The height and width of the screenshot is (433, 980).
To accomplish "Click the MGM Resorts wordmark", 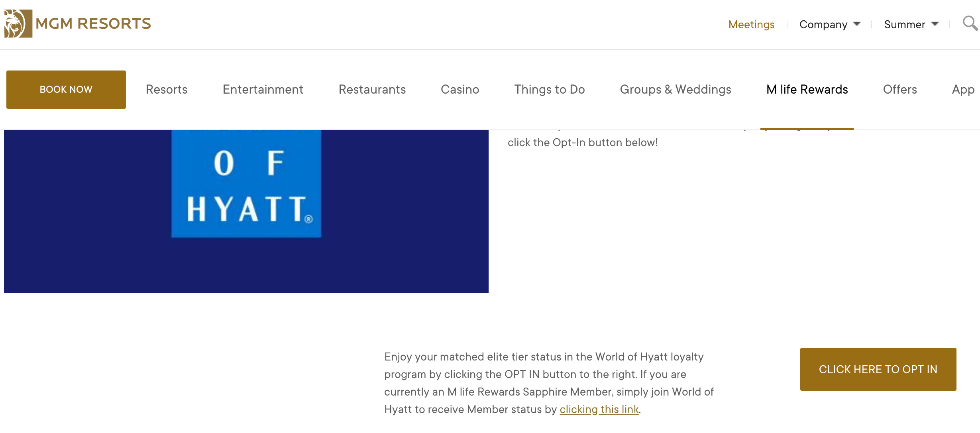I will click(x=93, y=24).
